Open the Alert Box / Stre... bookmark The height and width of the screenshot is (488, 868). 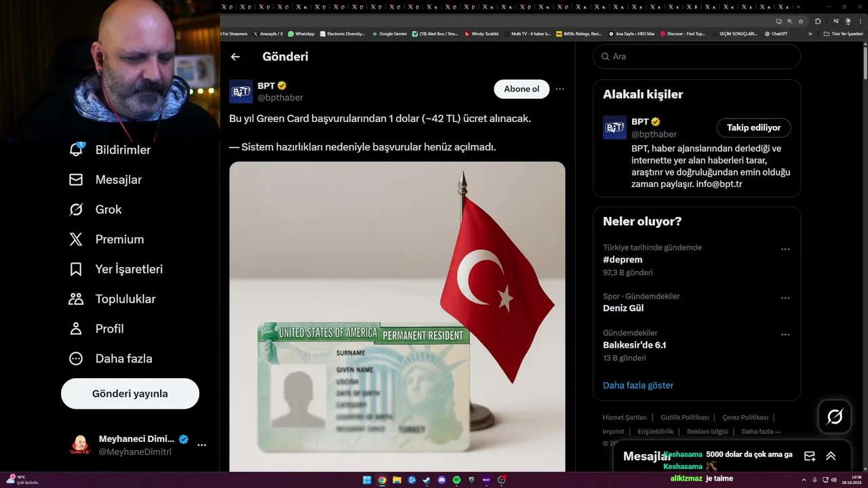pos(435,34)
